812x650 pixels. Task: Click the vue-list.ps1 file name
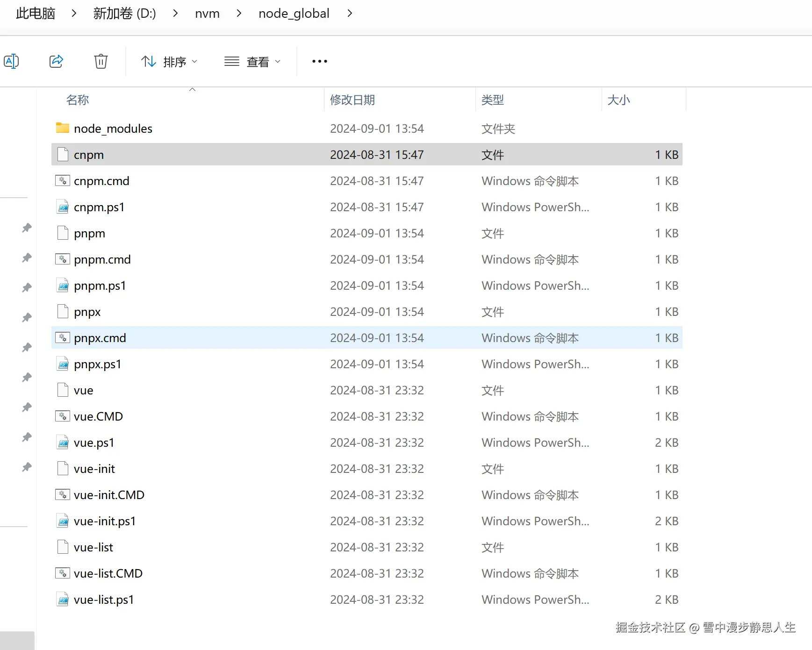[104, 600]
